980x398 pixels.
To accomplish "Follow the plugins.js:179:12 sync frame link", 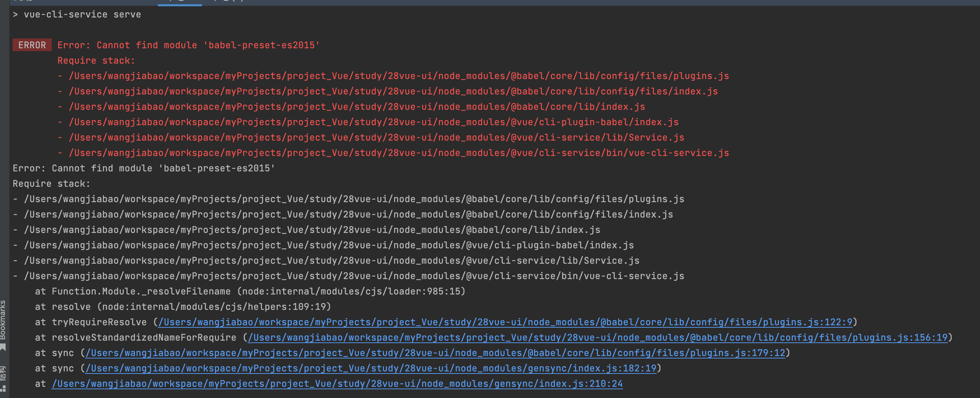I will pyautogui.click(x=436, y=353).
